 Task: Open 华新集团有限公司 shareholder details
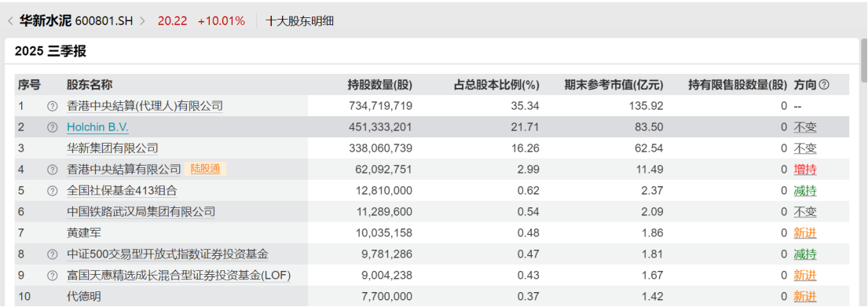pos(112,148)
